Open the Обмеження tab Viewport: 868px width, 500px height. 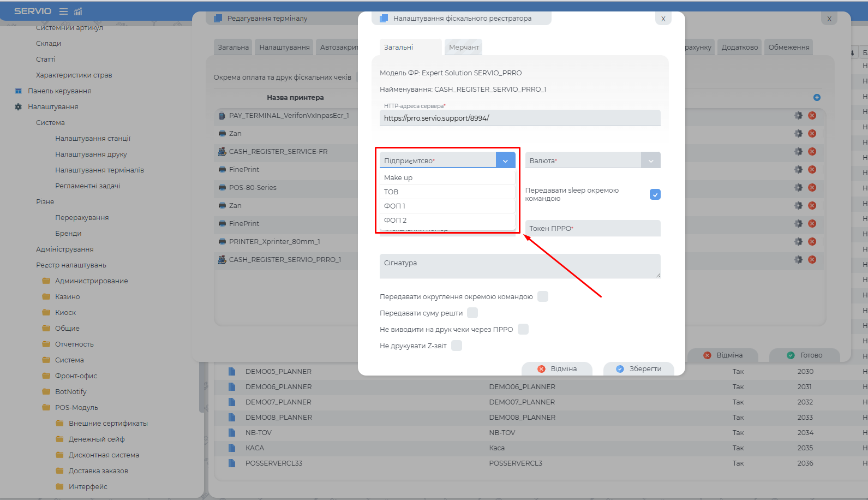tap(788, 47)
